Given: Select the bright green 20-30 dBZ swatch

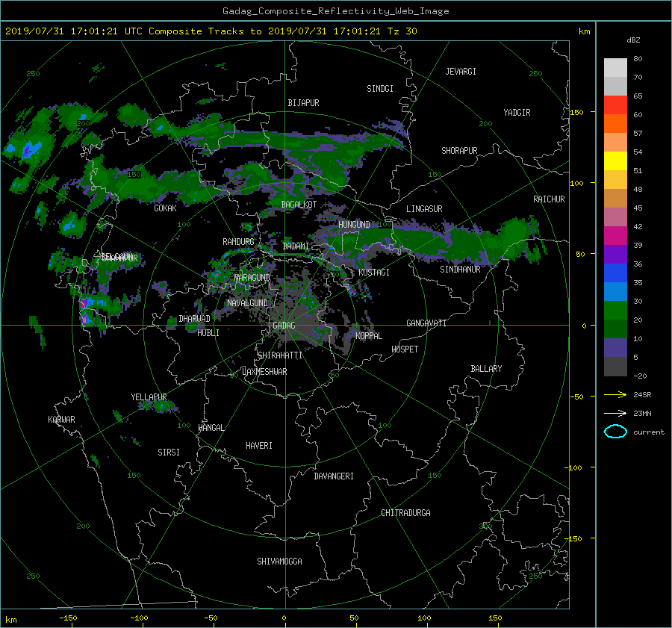Looking at the screenshot, I should tap(615, 311).
